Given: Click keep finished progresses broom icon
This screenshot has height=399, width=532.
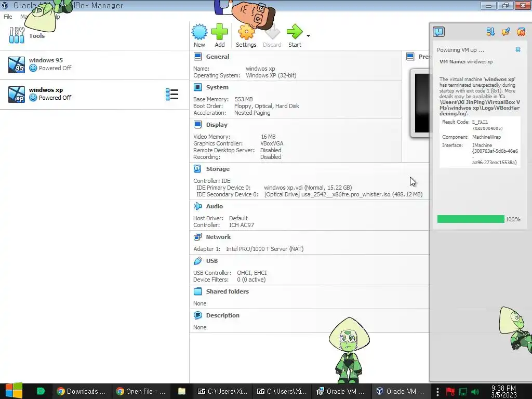Looking at the screenshot, I should [x=506, y=32].
